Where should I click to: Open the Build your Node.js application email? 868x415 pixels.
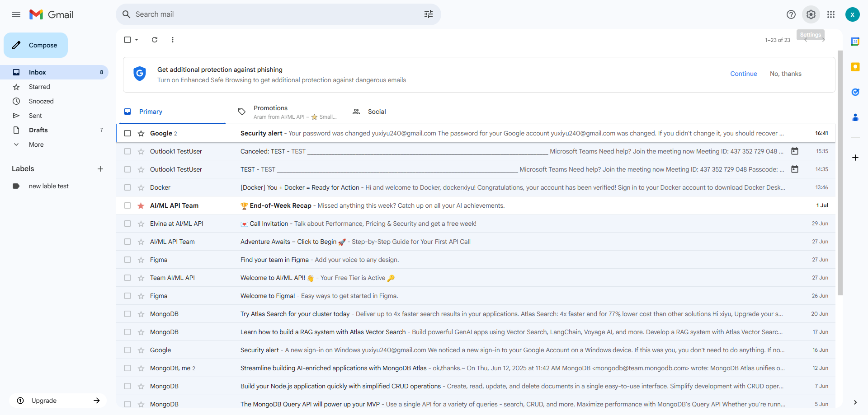476,386
